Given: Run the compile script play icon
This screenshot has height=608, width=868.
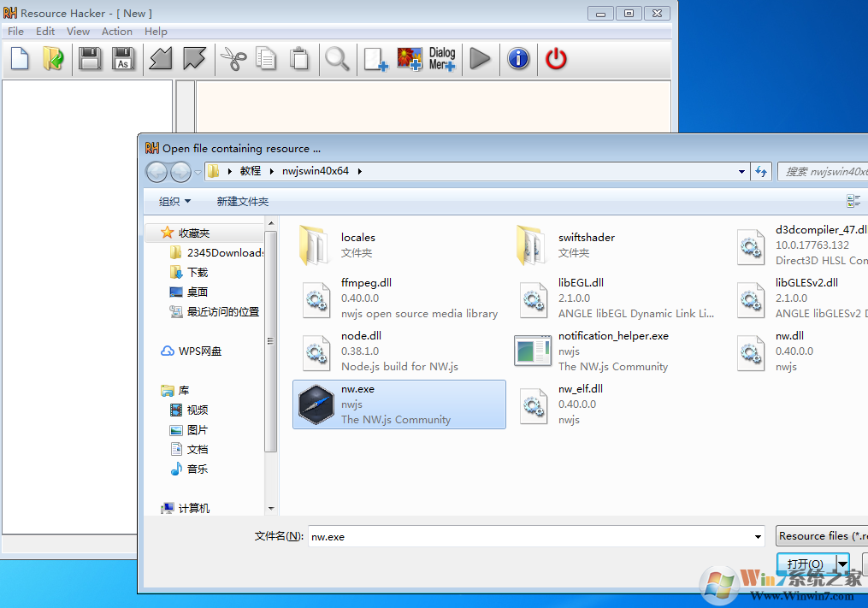Looking at the screenshot, I should click(x=479, y=58).
